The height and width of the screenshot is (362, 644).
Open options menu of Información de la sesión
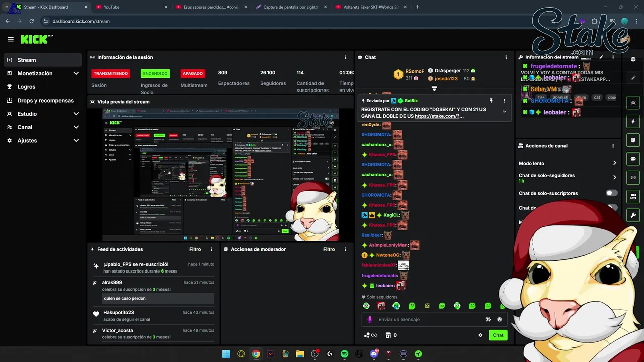click(x=345, y=57)
